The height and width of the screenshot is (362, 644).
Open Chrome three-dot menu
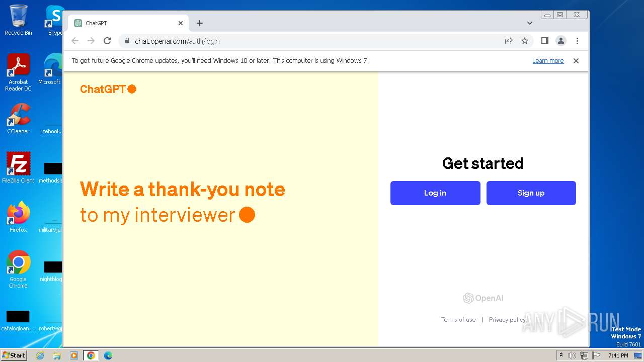point(577,41)
